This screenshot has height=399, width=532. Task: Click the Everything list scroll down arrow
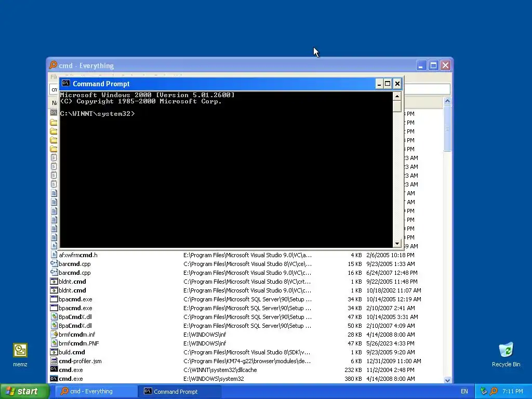tap(447, 380)
